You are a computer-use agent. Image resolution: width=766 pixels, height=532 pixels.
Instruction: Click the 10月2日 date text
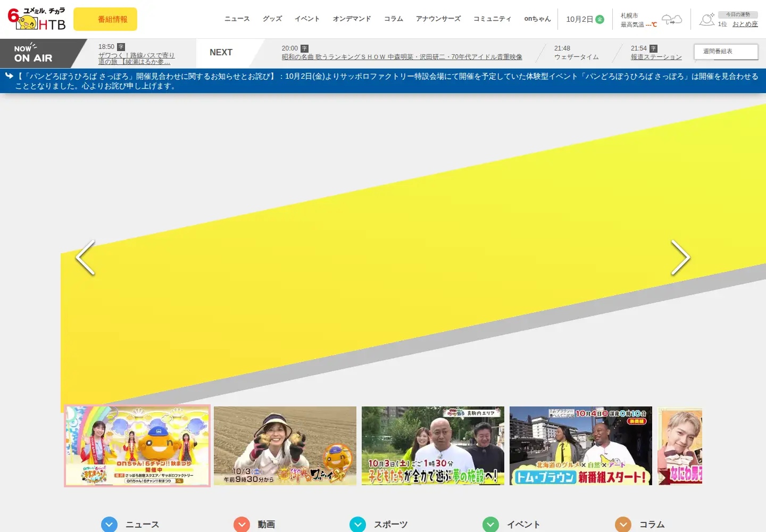pos(579,19)
